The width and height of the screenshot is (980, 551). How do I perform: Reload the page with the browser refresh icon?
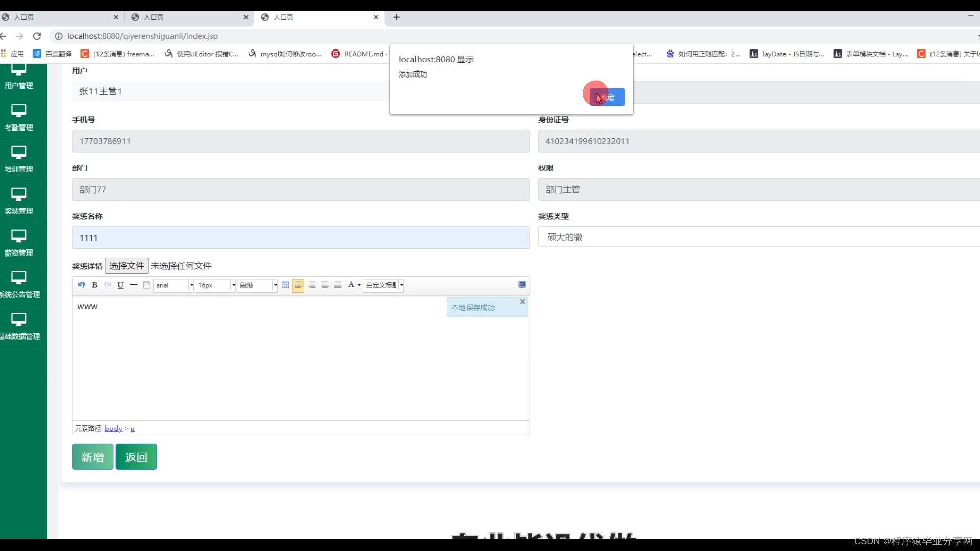point(37,36)
